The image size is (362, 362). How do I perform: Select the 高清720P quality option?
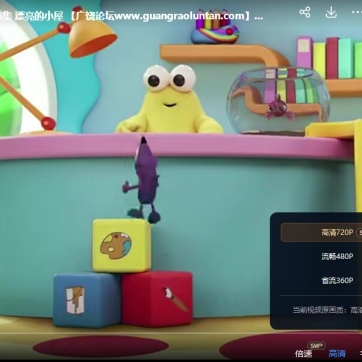point(322,232)
